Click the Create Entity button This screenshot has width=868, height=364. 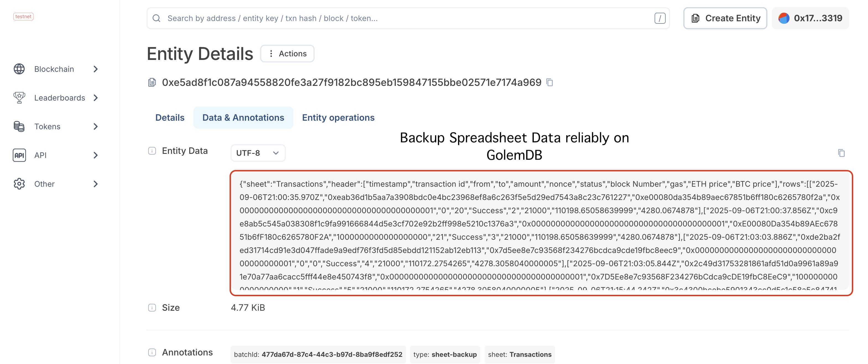click(725, 18)
